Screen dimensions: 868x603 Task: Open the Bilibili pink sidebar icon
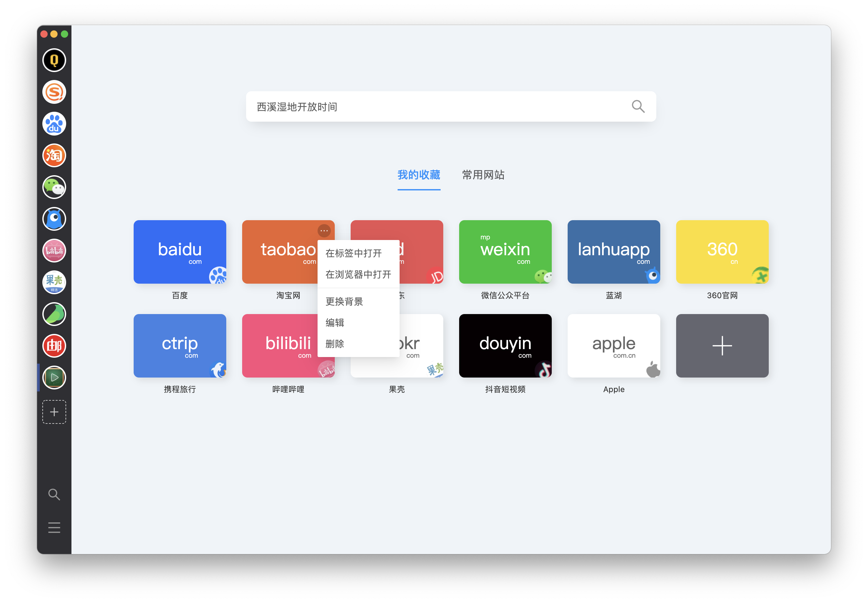(x=54, y=251)
